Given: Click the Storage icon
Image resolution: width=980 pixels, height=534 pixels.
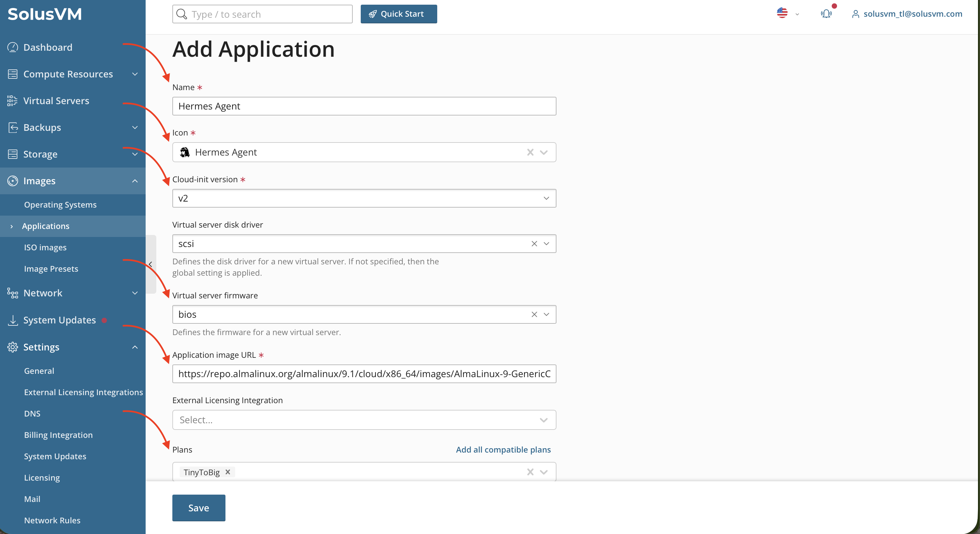Looking at the screenshot, I should tap(13, 154).
